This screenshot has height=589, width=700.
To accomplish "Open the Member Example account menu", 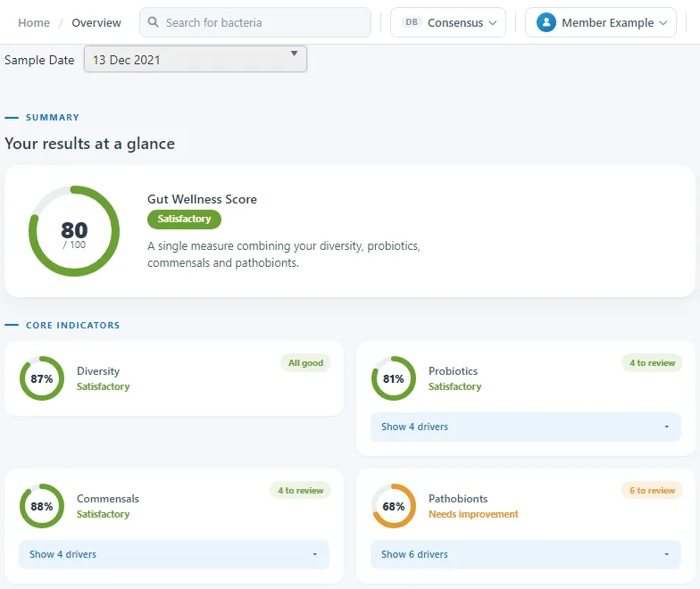I will pos(601,22).
